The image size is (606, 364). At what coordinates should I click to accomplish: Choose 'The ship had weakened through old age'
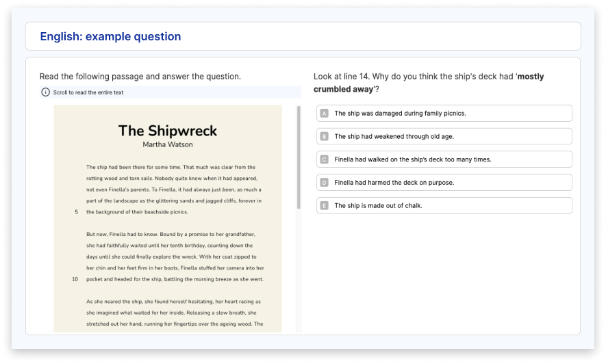[444, 137]
